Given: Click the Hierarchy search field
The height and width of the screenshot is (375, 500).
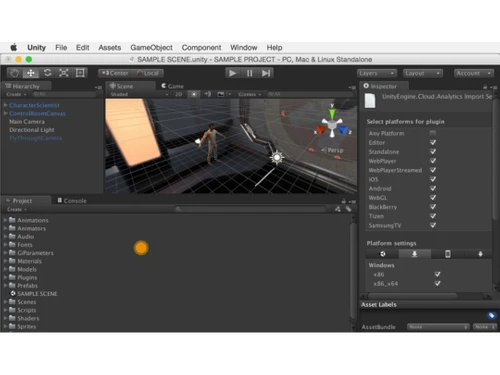Looking at the screenshot, I should [x=64, y=94].
